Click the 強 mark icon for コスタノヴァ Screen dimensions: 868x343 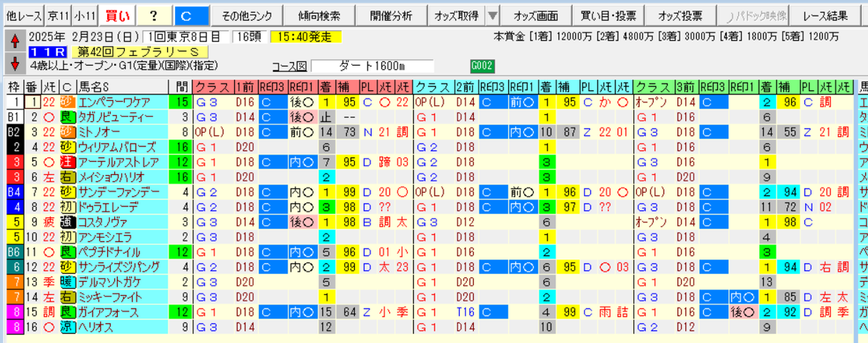(x=67, y=222)
